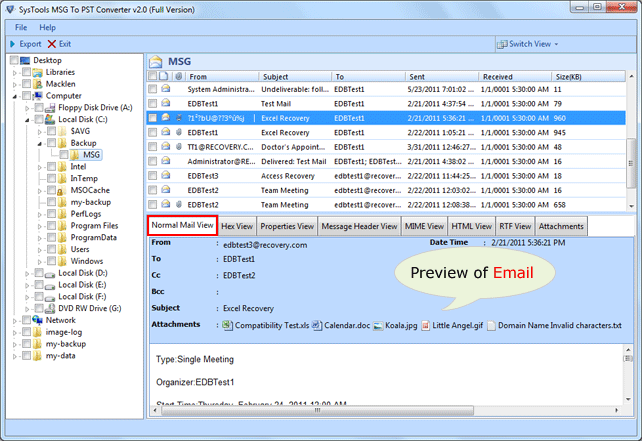Screen dimensions: 642x441
Task: Click the red Exit X icon
Action: (52, 44)
